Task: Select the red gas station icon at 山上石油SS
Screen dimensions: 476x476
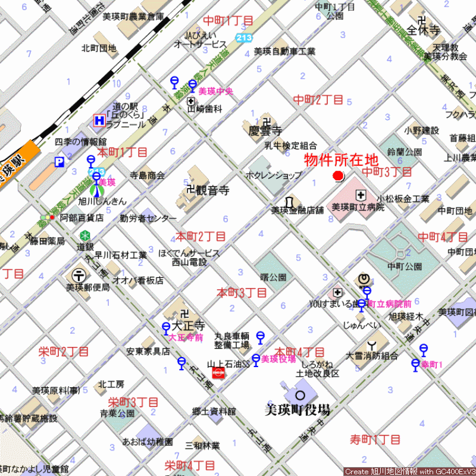Action: tap(218, 372)
